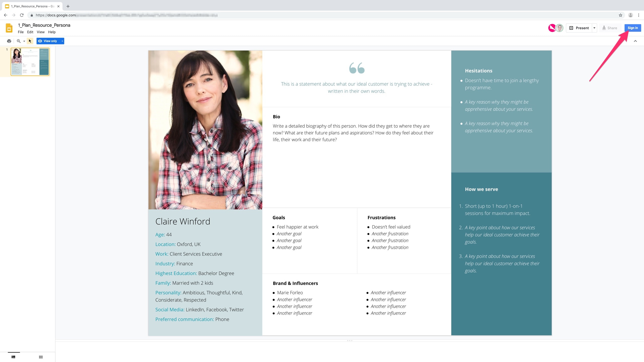Click the collaborator photo avatar
This screenshot has width=644, height=362.
559,28
